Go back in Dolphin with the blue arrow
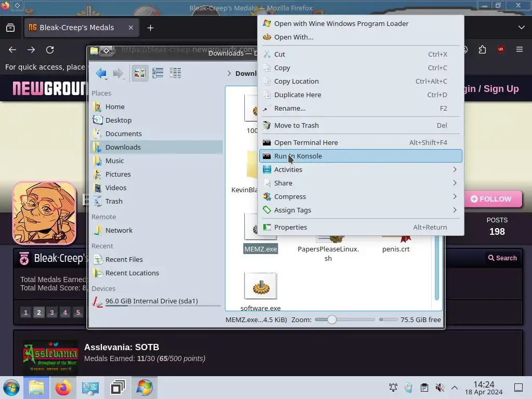 tap(101, 73)
